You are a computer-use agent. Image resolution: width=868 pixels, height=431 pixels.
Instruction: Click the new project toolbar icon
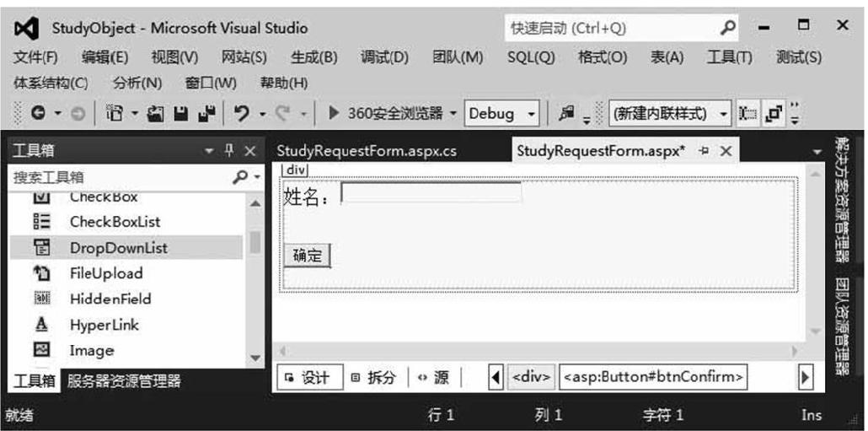tap(115, 114)
